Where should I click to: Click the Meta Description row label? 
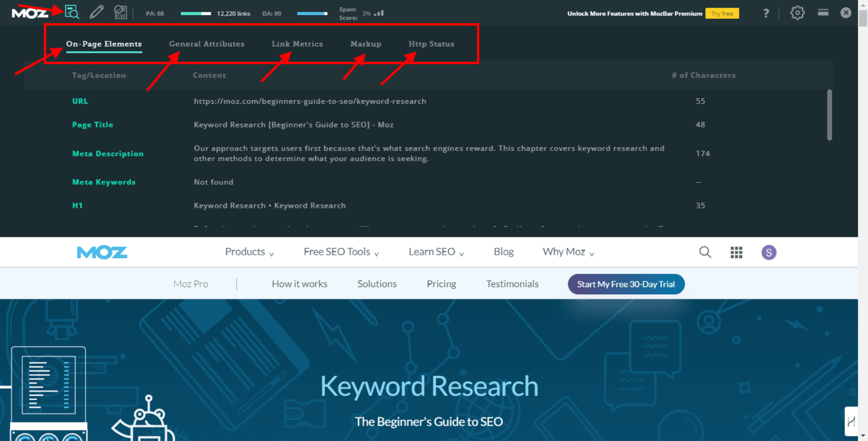tap(108, 154)
